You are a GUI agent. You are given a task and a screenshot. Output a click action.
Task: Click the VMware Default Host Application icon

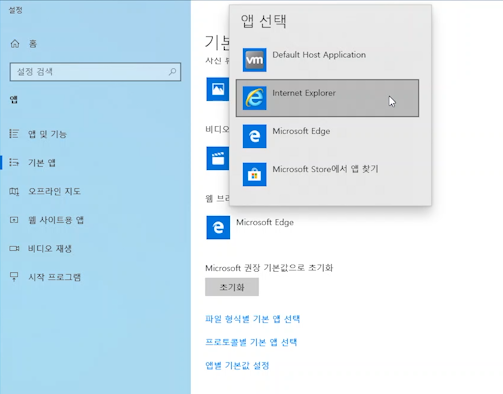pos(254,60)
